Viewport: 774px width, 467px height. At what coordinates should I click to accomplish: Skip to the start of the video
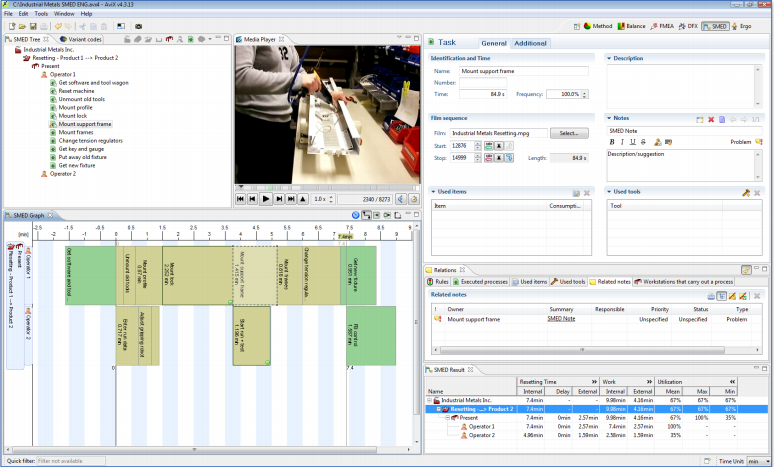241,199
